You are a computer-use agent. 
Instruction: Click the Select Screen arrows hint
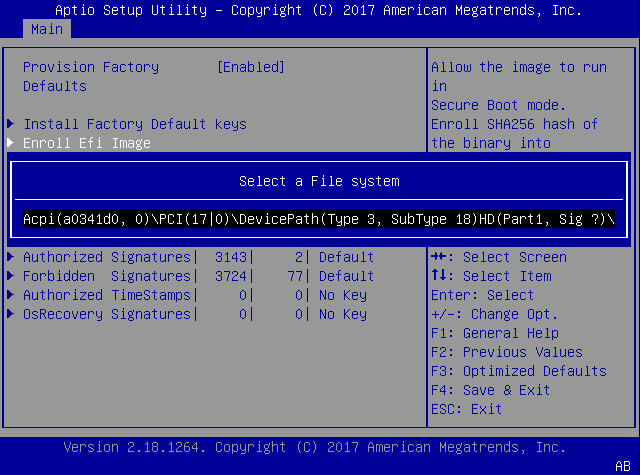point(499,257)
